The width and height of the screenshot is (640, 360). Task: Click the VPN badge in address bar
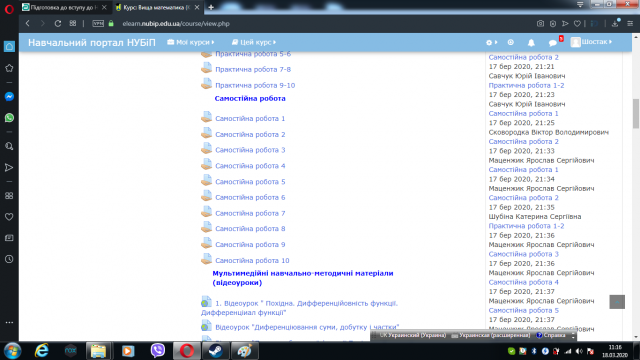click(x=98, y=24)
